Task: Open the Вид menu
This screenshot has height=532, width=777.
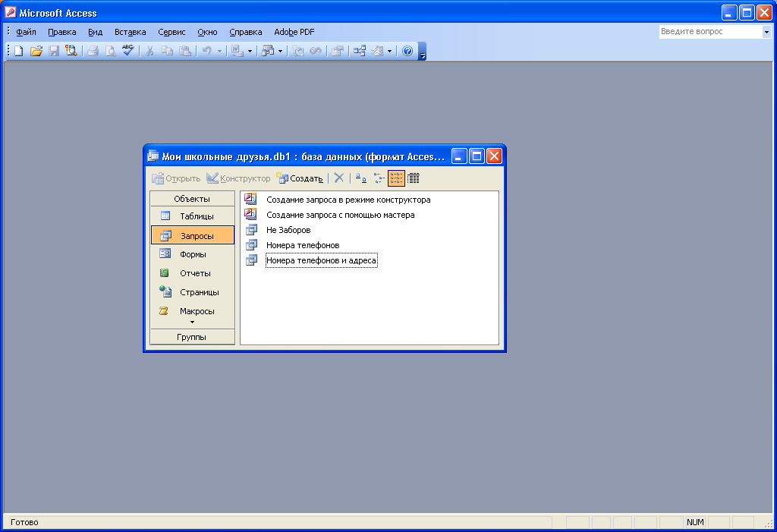Action: point(95,32)
